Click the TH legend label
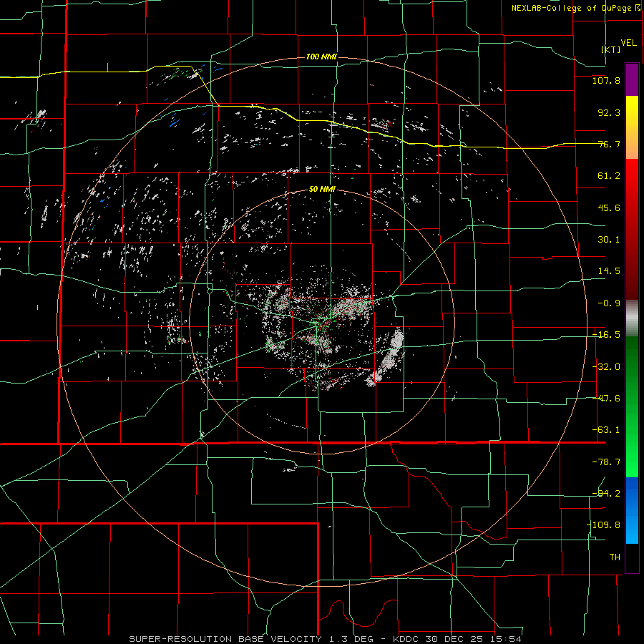644x644 pixels. [x=615, y=557]
